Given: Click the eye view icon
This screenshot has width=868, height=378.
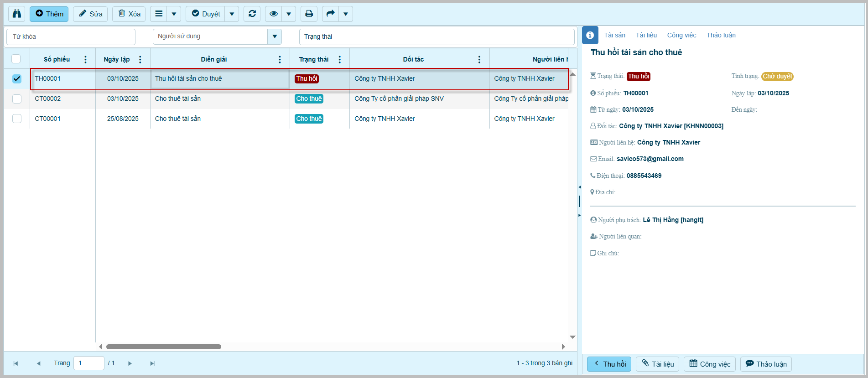Looking at the screenshot, I should coord(273,14).
